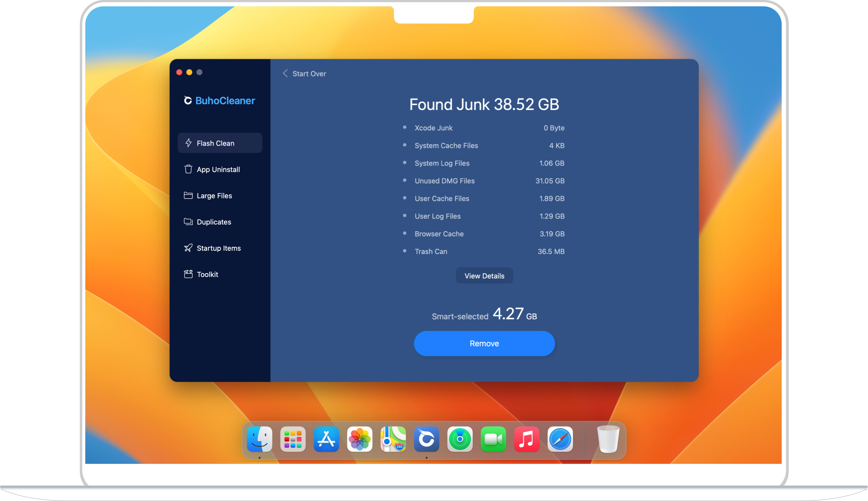The height and width of the screenshot is (501, 868).
Task: Switch to App Uninstall section
Action: pyautogui.click(x=220, y=169)
